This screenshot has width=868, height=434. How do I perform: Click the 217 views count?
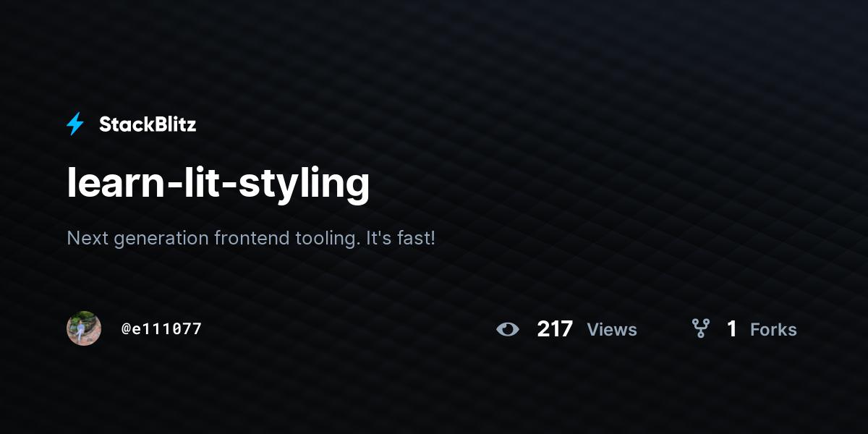tap(555, 330)
